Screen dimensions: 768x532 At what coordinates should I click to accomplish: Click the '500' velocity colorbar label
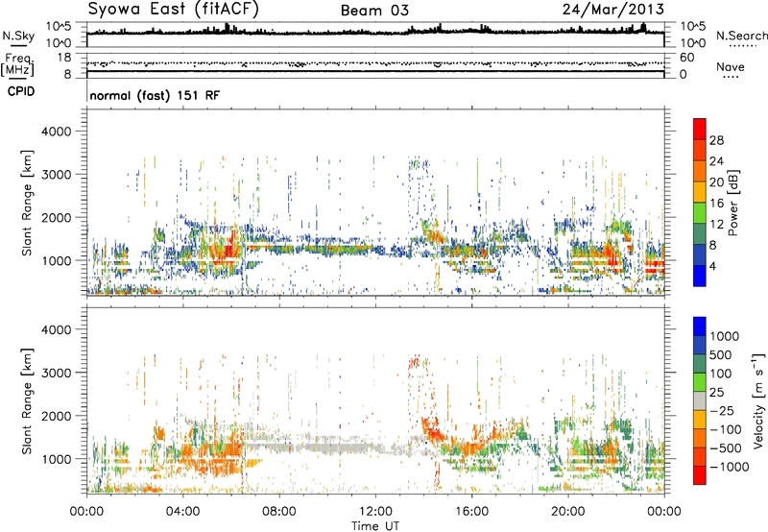pyautogui.click(x=721, y=355)
